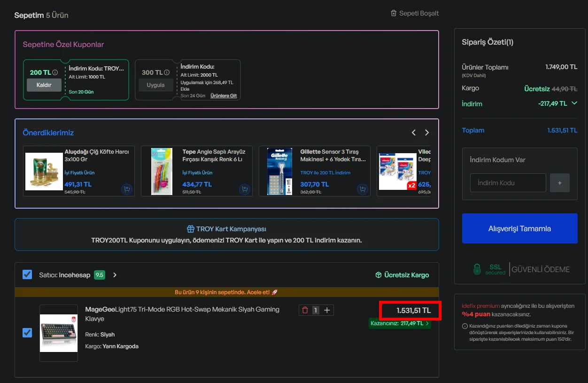Image resolution: width=588 pixels, height=383 pixels.
Task: Click the Önerdiklerimiz heading
Action: [x=48, y=133]
